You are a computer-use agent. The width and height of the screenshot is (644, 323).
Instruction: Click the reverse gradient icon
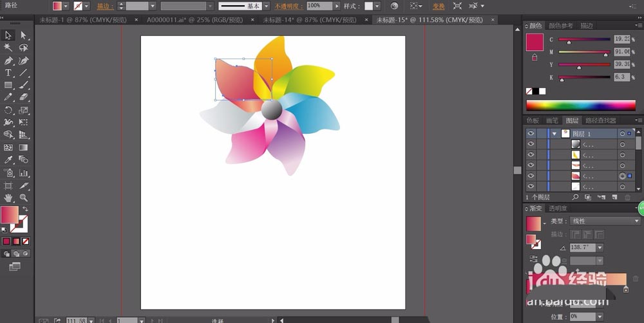(x=533, y=259)
